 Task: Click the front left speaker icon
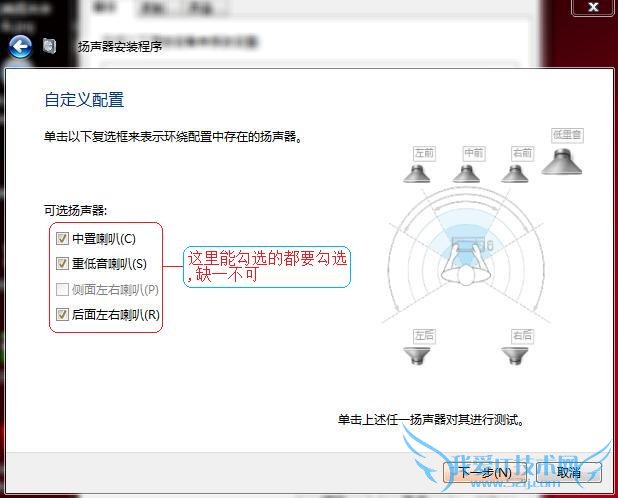click(x=417, y=174)
